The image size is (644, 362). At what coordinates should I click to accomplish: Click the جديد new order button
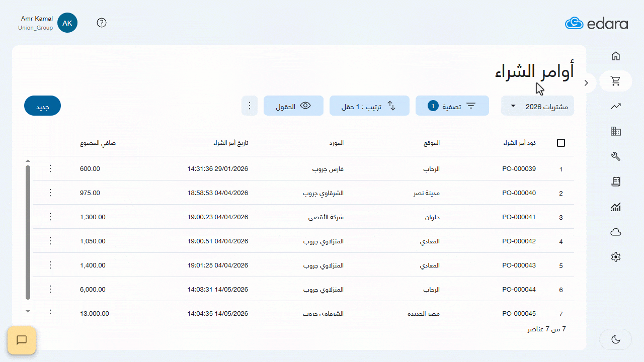42,106
